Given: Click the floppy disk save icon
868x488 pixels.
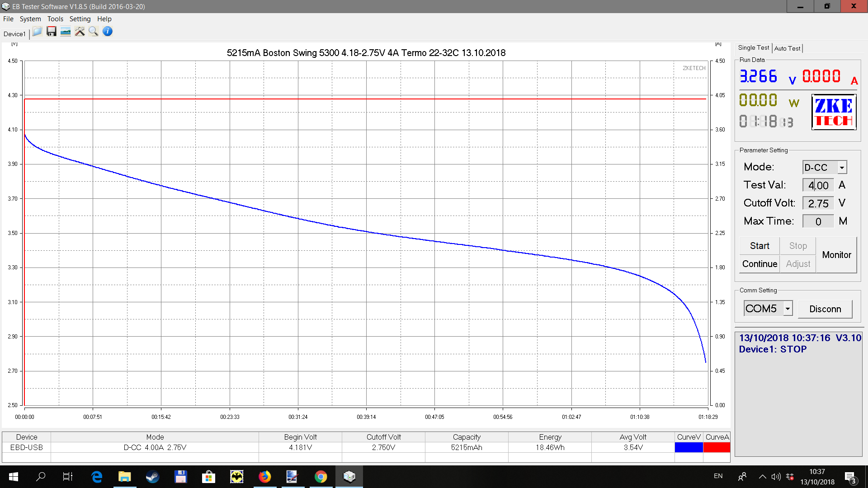Looking at the screenshot, I should (52, 31).
